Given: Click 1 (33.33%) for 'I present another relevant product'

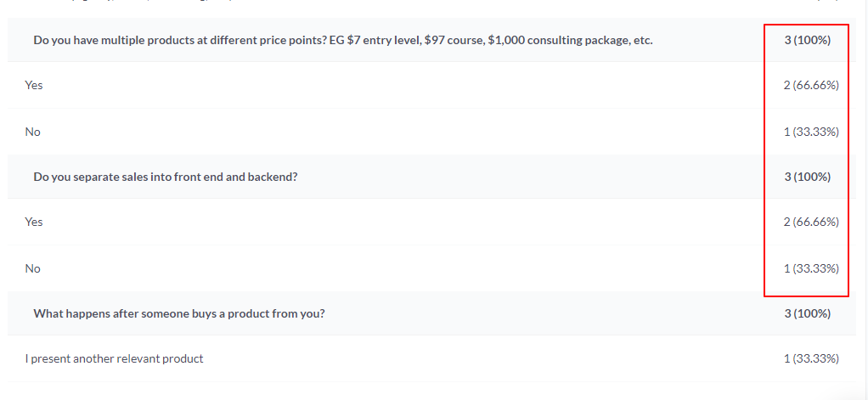Looking at the screenshot, I should [811, 358].
